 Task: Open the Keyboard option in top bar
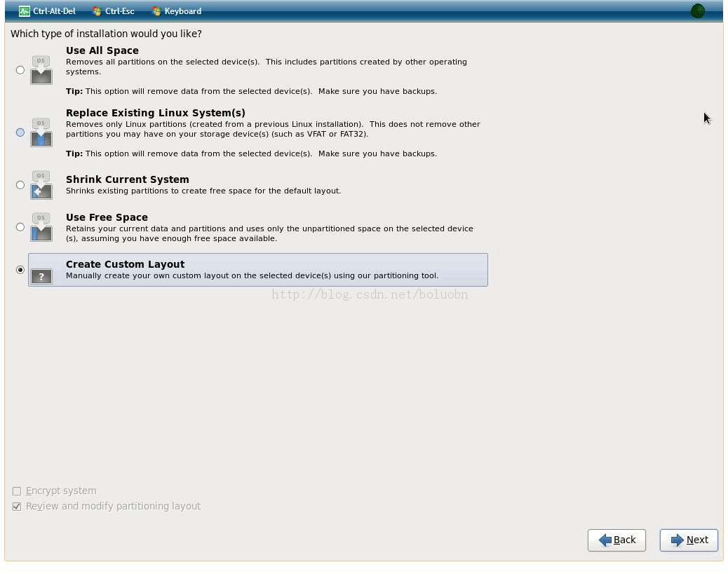(x=177, y=11)
